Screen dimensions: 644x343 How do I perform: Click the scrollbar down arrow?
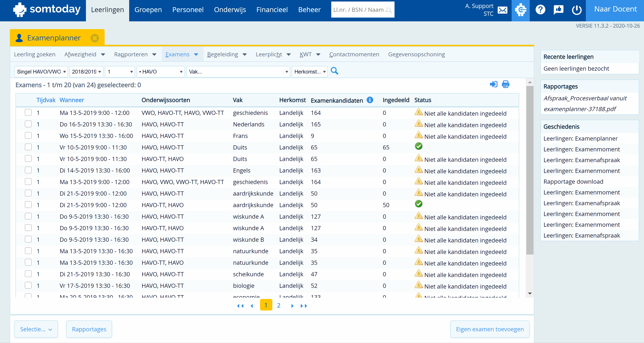tap(530, 293)
